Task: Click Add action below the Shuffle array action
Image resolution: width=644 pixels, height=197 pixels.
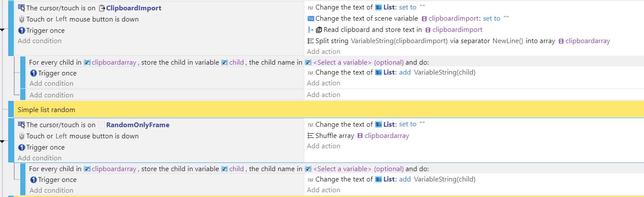Action: pyautogui.click(x=324, y=146)
